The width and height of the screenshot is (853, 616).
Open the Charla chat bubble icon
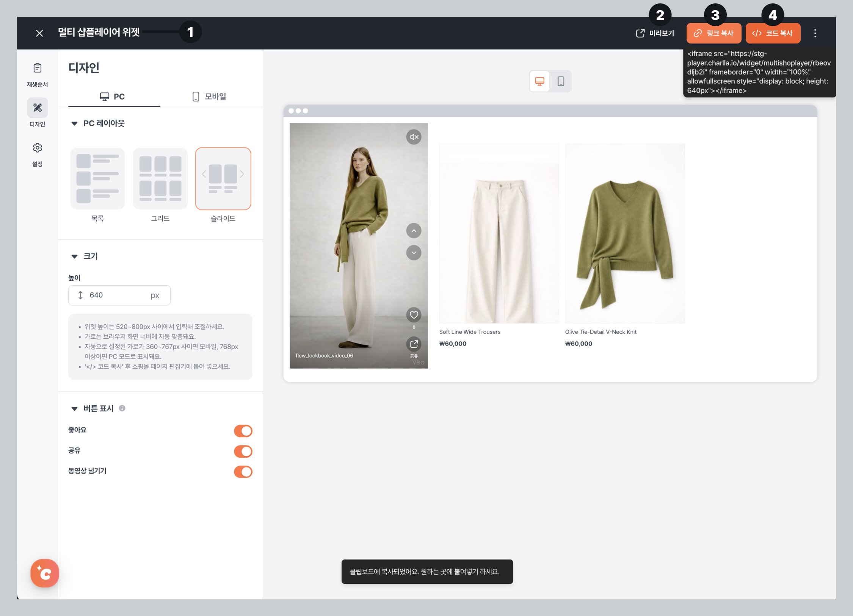click(45, 573)
